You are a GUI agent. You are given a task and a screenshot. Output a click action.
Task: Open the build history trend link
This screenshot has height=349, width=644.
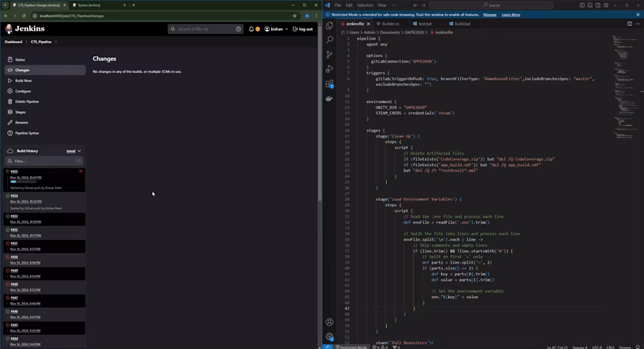(x=71, y=151)
